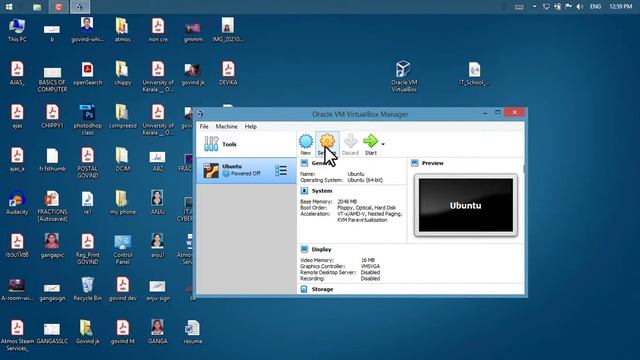Open the Start button dropdown arrow
The height and width of the screenshot is (360, 640).
383,144
